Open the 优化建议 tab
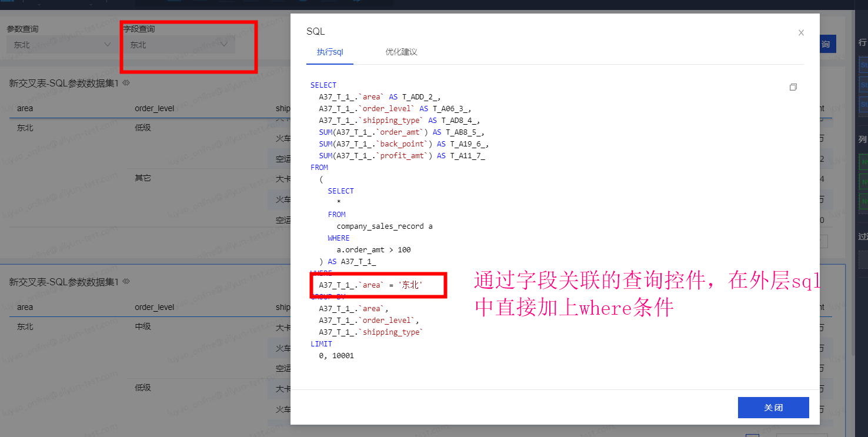868x437 pixels. coord(401,52)
